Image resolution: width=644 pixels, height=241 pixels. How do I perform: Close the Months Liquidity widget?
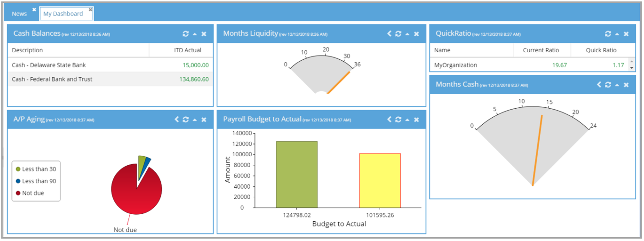point(416,34)
